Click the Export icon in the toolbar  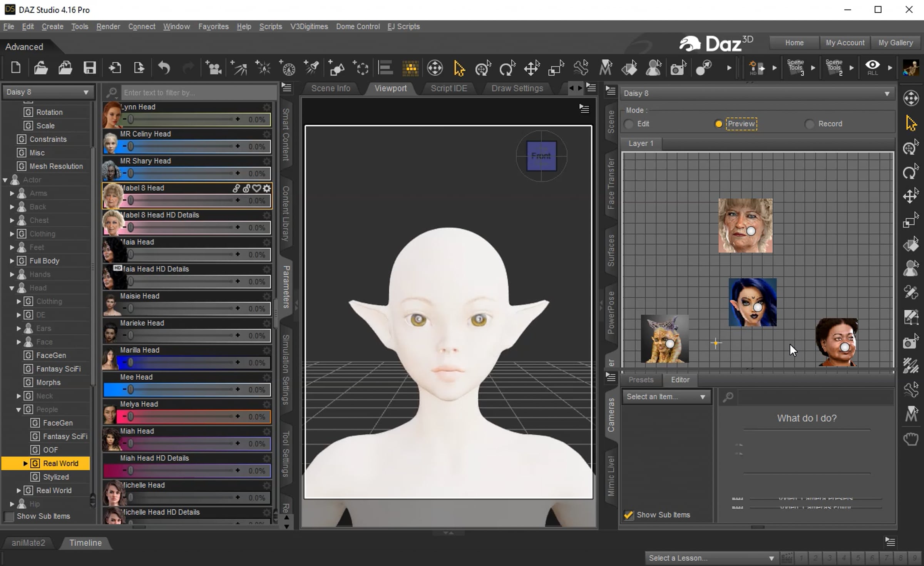139,68
